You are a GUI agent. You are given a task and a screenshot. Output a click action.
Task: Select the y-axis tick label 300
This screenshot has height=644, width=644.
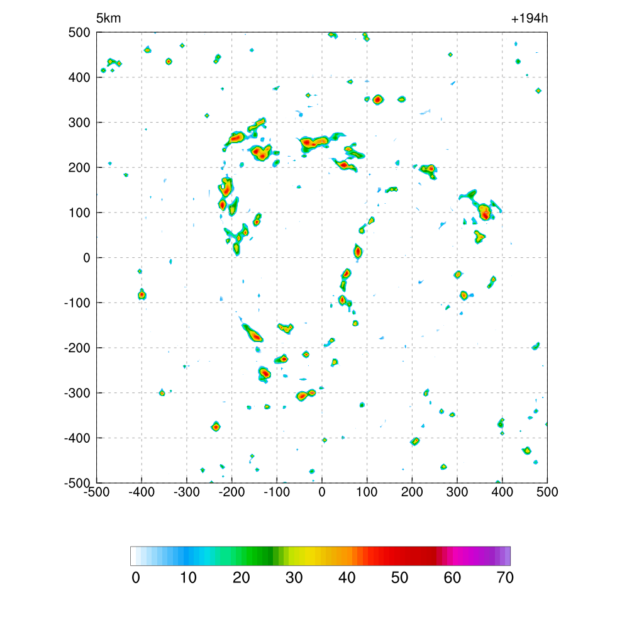79,123
